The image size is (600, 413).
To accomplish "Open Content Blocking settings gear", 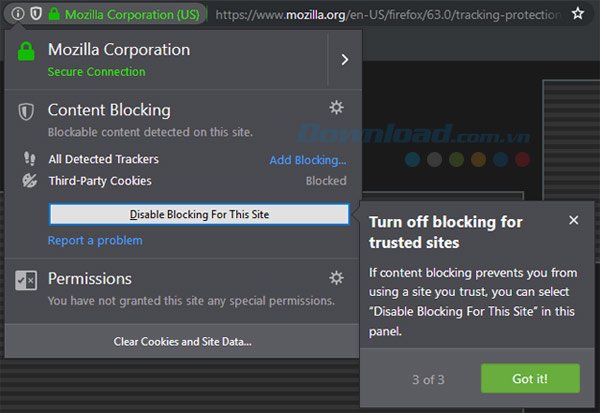I will point(336,108).
